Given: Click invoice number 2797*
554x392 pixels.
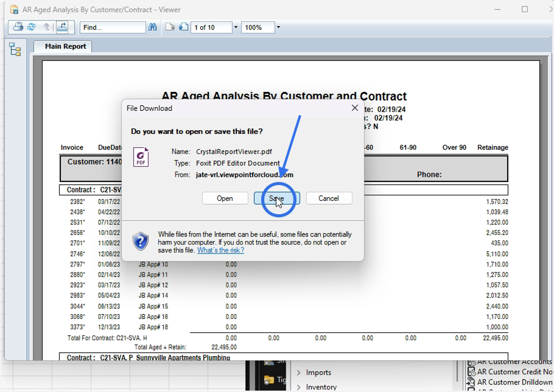Looking at the screenshot, I should pyautogui.click(x=78, y=264).
